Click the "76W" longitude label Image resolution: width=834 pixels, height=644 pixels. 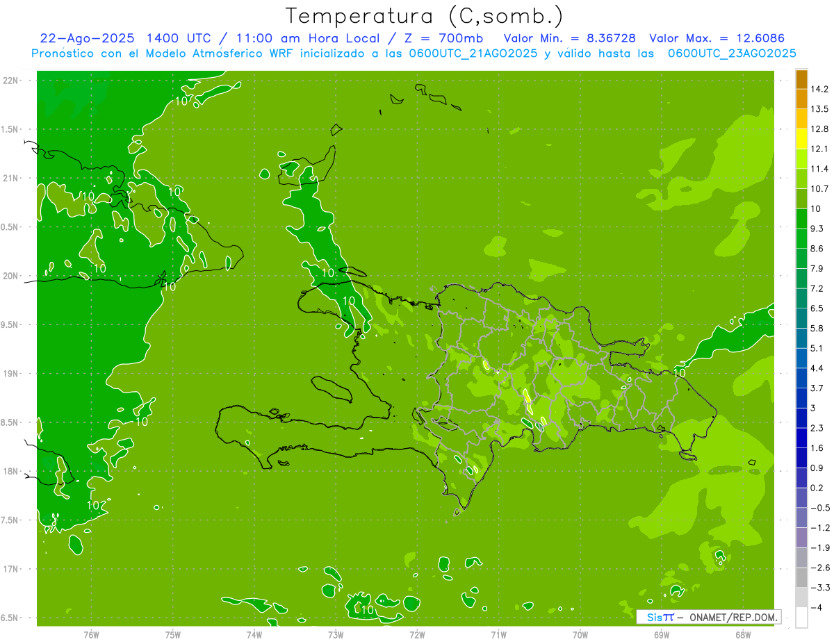coord(91,635)
